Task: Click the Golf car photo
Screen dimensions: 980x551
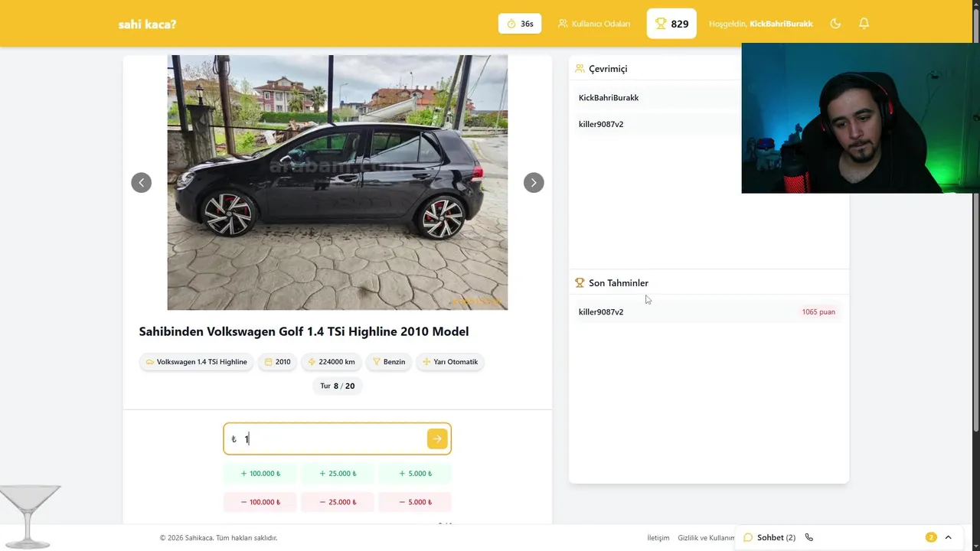Action: 338,182
